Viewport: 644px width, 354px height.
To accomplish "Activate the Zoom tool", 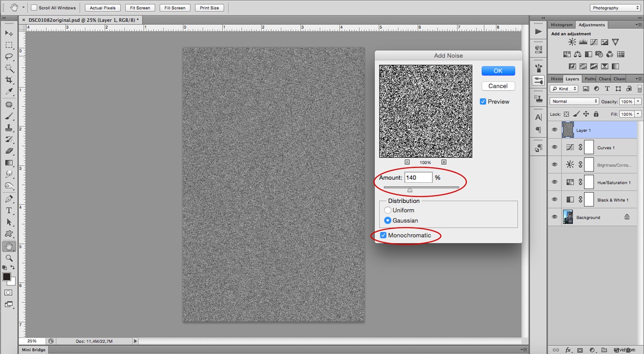I will click(x=9, y=258).
